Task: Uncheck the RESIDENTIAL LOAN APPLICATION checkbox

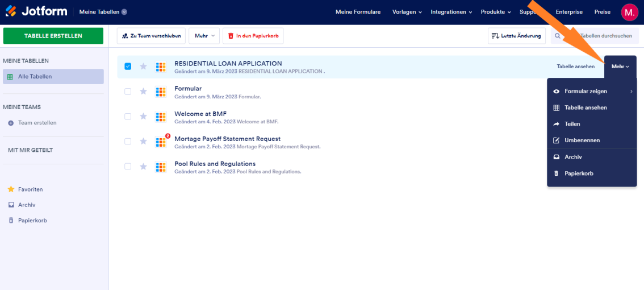Action: tap(128, 67)
